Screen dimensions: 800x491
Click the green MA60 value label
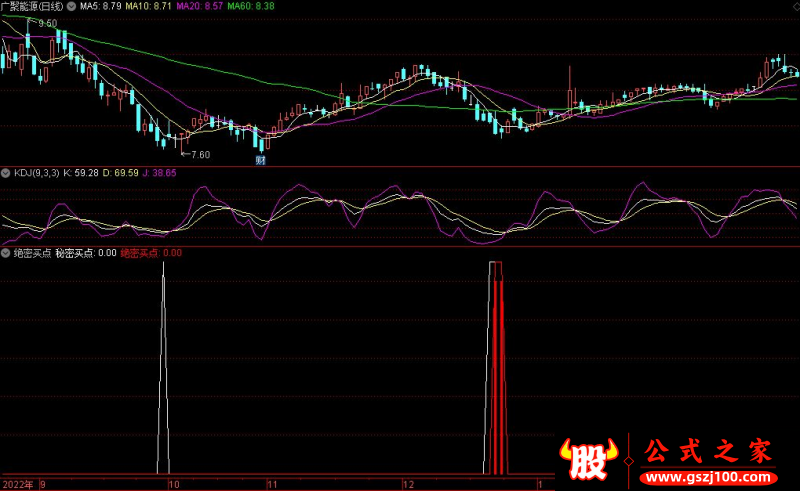[x=251, y=6]
